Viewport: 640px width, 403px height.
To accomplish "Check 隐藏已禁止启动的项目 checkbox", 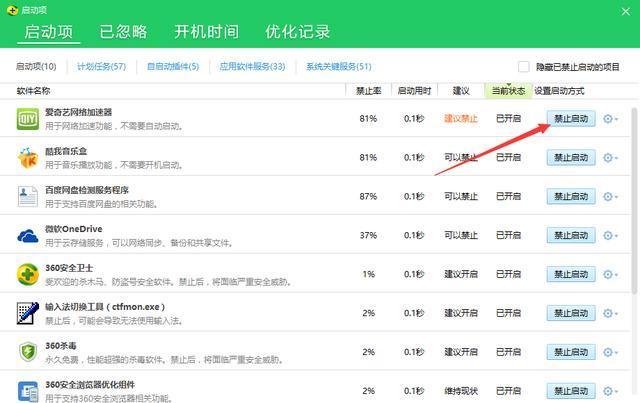I will [524, 67].
